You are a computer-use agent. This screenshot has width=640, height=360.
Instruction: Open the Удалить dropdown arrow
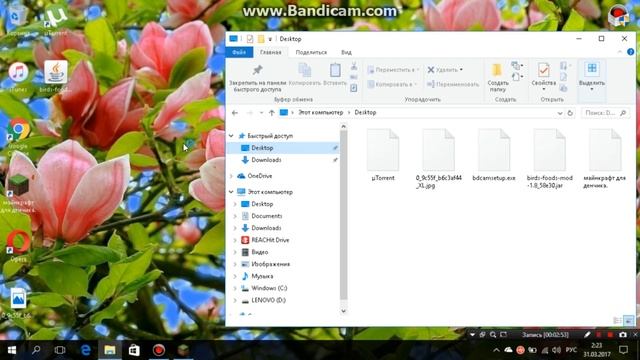coord(461,70)
